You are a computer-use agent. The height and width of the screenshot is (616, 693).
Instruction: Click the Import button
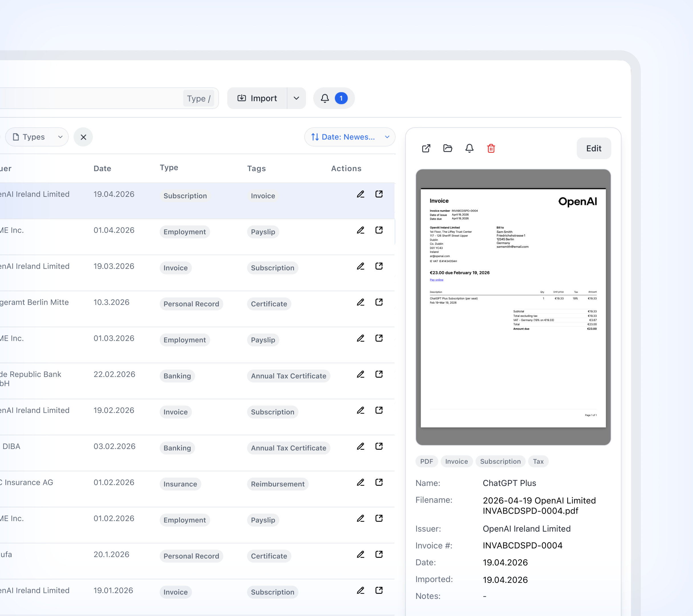click(x=257, y=98)
